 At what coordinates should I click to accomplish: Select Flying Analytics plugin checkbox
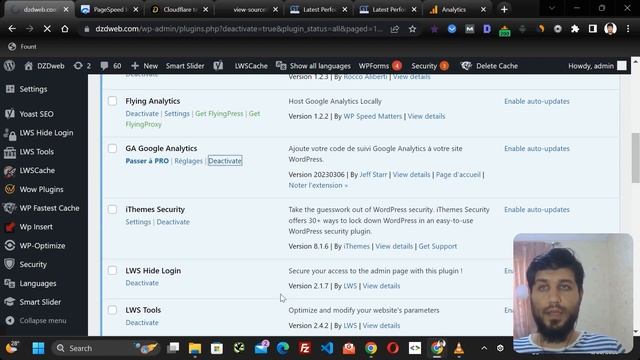(112, 101)
